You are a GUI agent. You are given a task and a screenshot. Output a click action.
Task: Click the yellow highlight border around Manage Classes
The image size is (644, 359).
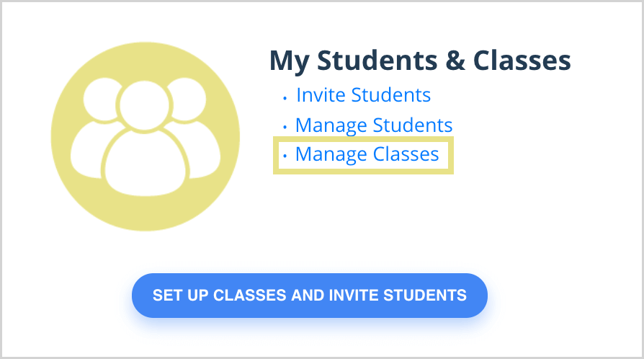tap(363, 139)
